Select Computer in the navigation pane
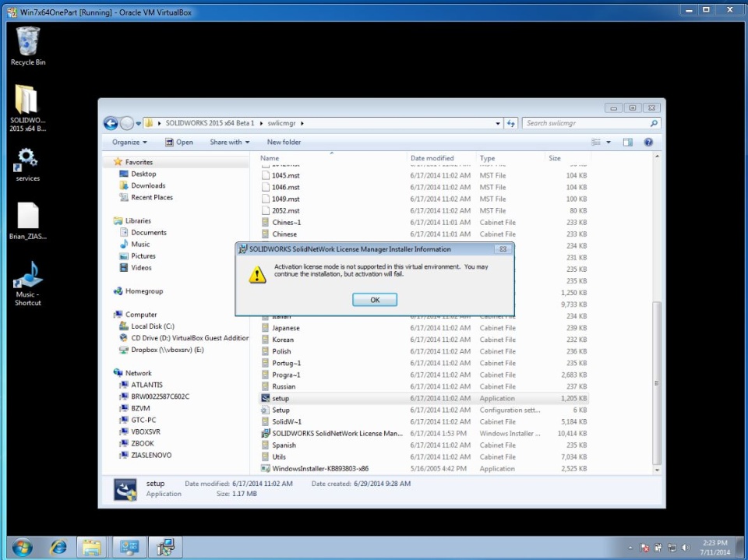 141,315
